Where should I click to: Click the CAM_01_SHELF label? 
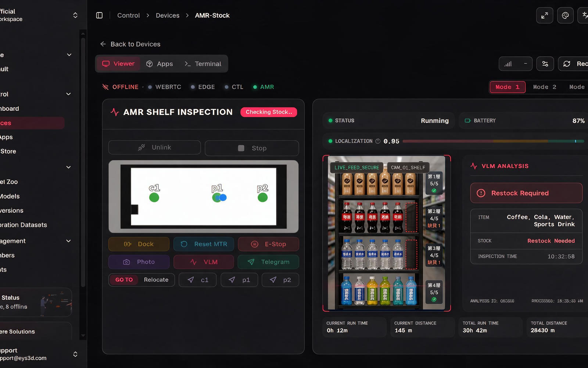click(x=408, y=167)
